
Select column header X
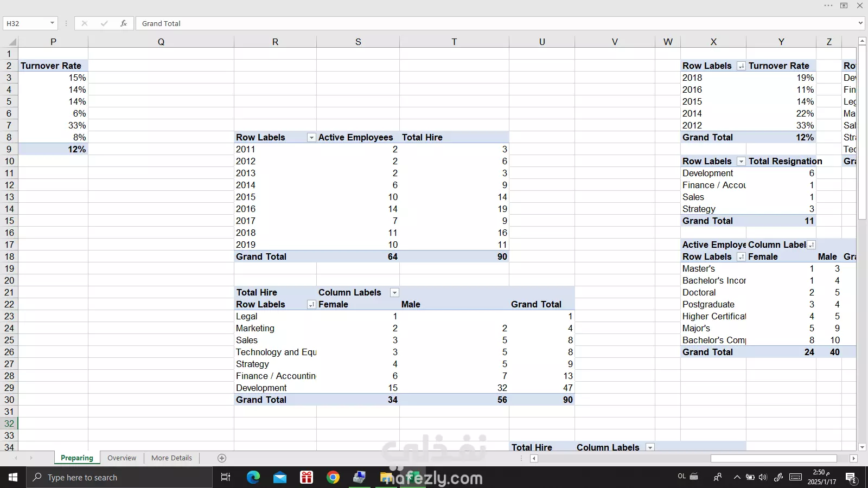[713, 42]
